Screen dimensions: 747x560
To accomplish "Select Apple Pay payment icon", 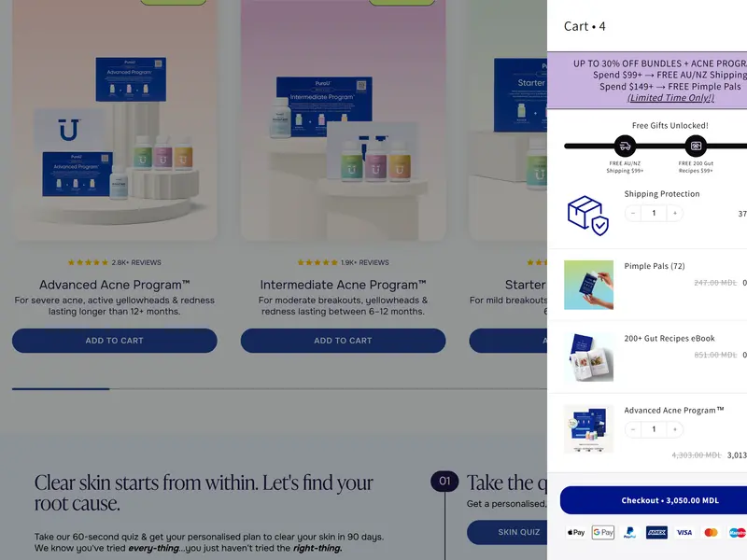I will [x=576, y=532].
